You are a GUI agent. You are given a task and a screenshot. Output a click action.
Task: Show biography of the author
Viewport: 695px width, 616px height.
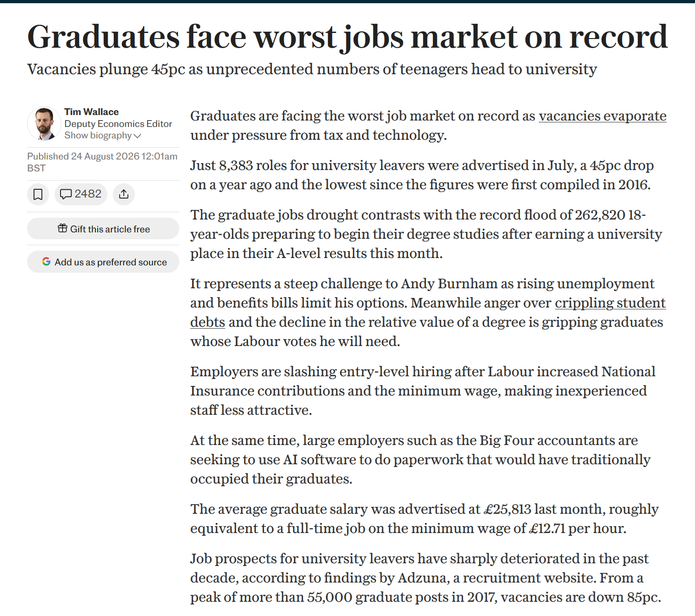[x=103, y=135]
